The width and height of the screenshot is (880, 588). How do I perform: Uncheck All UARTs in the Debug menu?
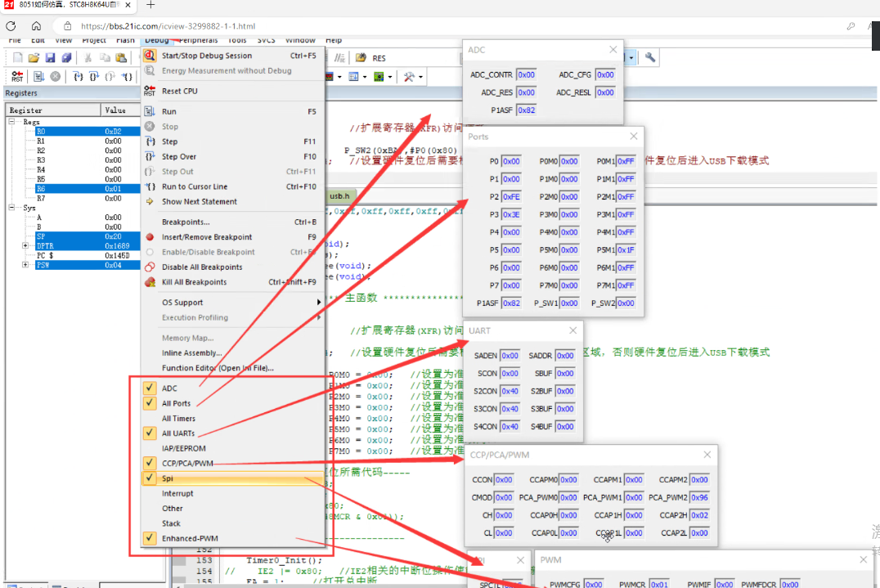pos(150,433)
